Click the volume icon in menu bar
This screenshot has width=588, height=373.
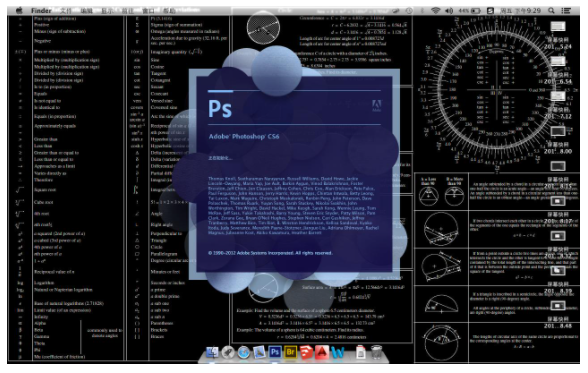(449, 10)
